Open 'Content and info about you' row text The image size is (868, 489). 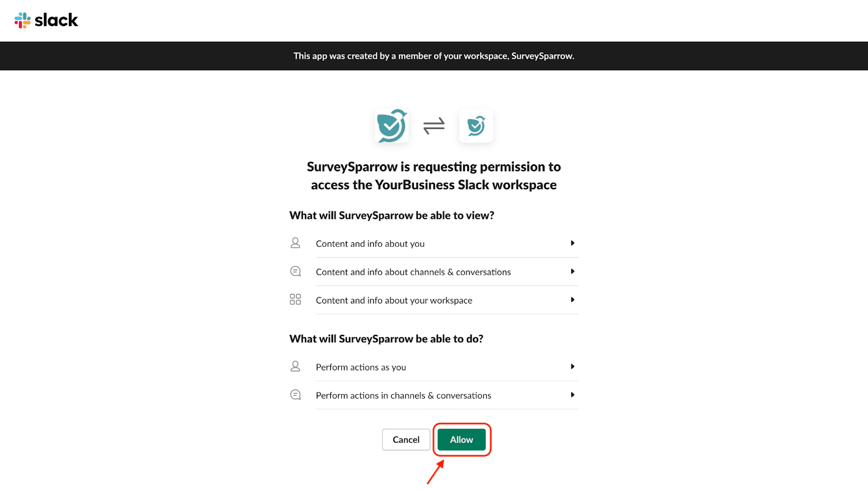point(370,244)
